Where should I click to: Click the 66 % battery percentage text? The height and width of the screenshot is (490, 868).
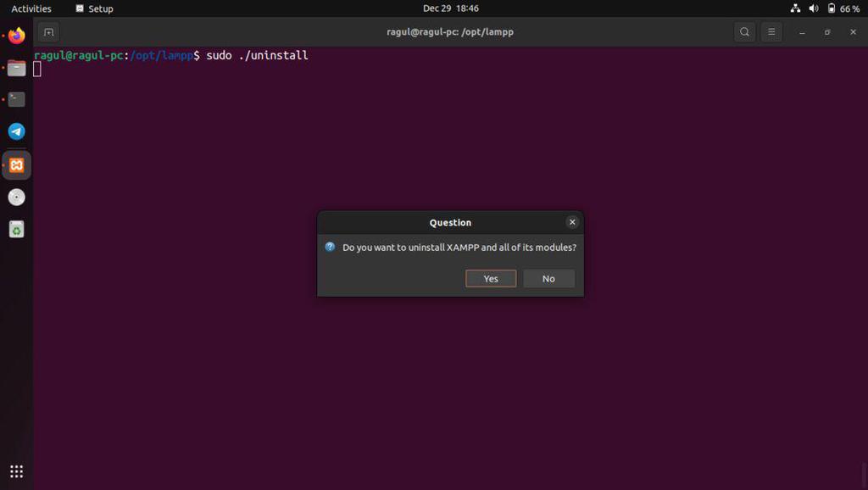[849, 8]
